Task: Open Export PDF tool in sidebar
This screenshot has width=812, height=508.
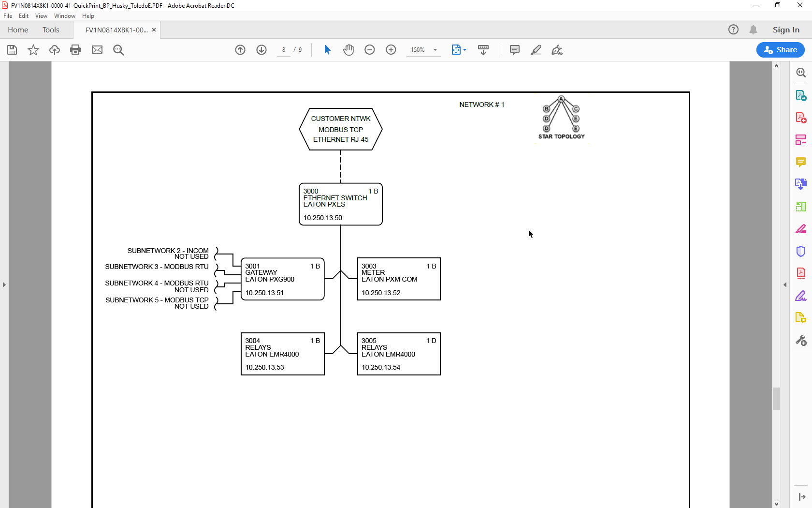Action: click(801, 95)
